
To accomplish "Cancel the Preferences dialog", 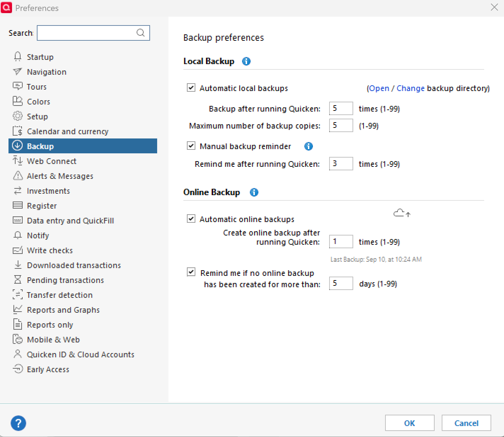I will [x=466, y=423].
